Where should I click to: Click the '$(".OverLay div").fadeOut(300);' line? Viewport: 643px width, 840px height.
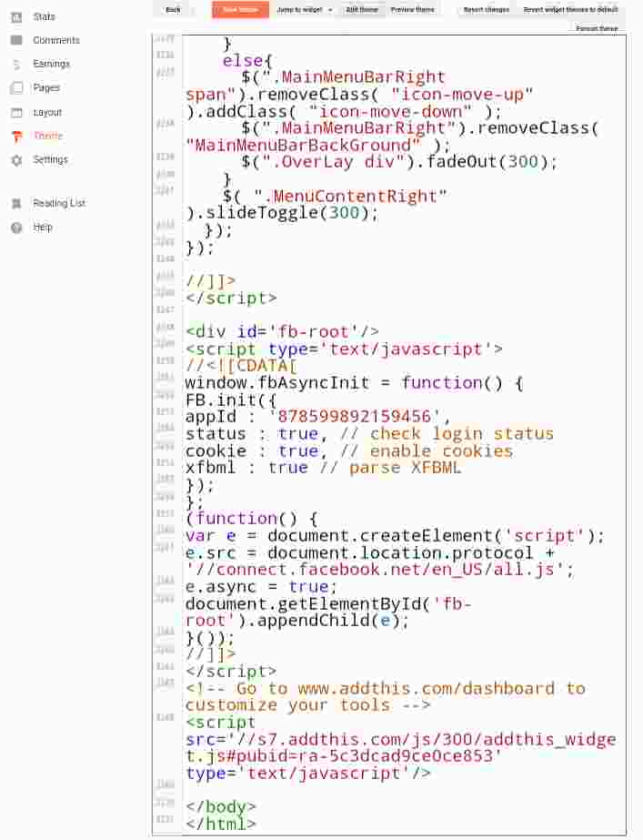tap(399, 162)
